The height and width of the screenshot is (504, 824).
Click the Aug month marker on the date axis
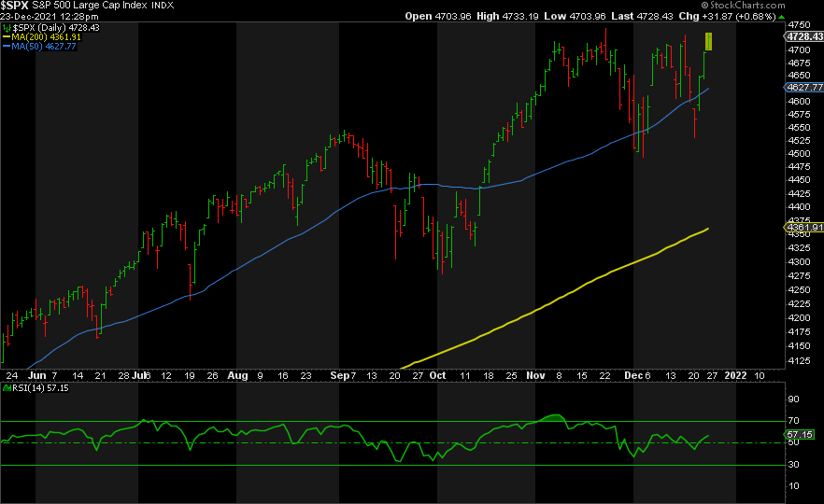point(237,376)
